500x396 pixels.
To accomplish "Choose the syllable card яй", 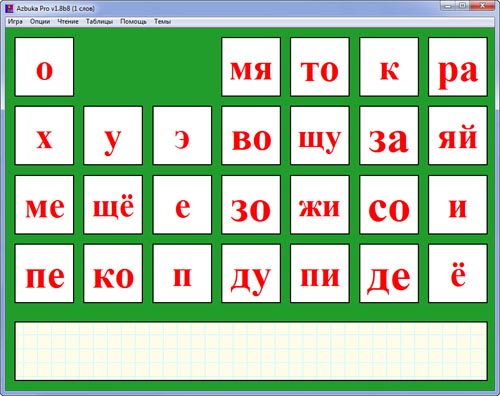I will click(x=458, y=136).
